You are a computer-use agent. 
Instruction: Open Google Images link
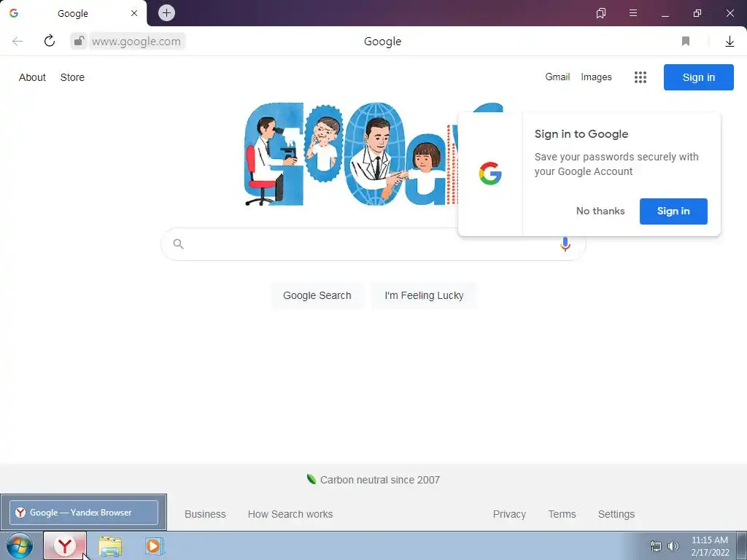pos(596,77)
